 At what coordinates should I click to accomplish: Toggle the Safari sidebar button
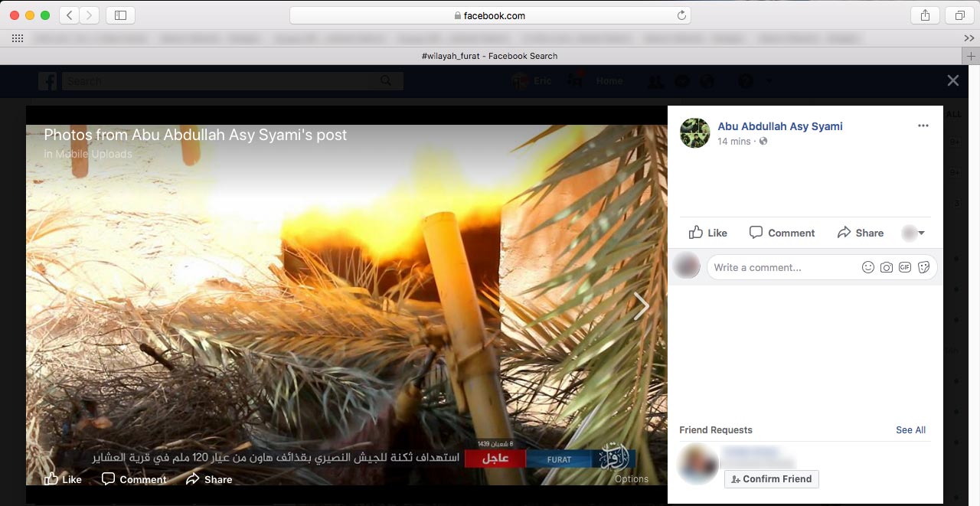tap(120, 15)
